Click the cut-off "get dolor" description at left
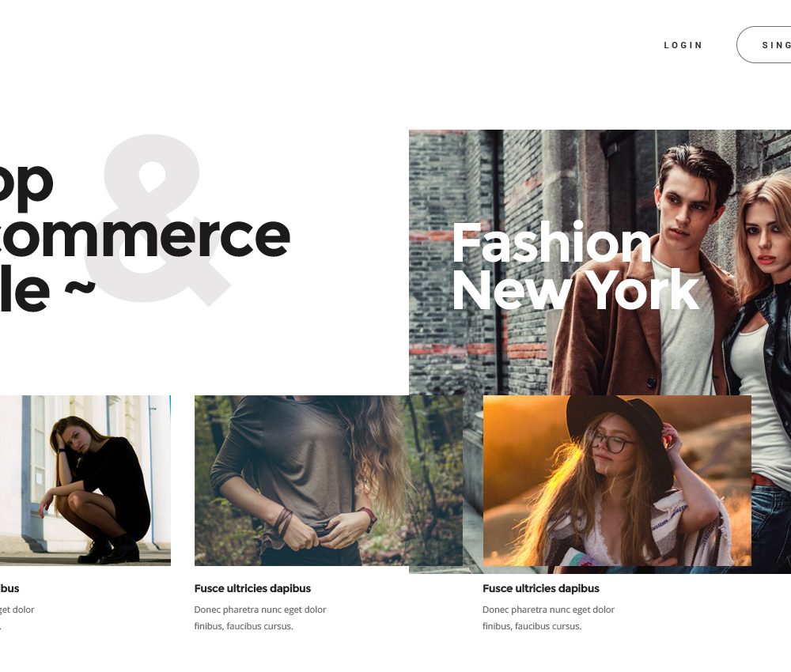791x672 pixels. [x=17, y=617]
